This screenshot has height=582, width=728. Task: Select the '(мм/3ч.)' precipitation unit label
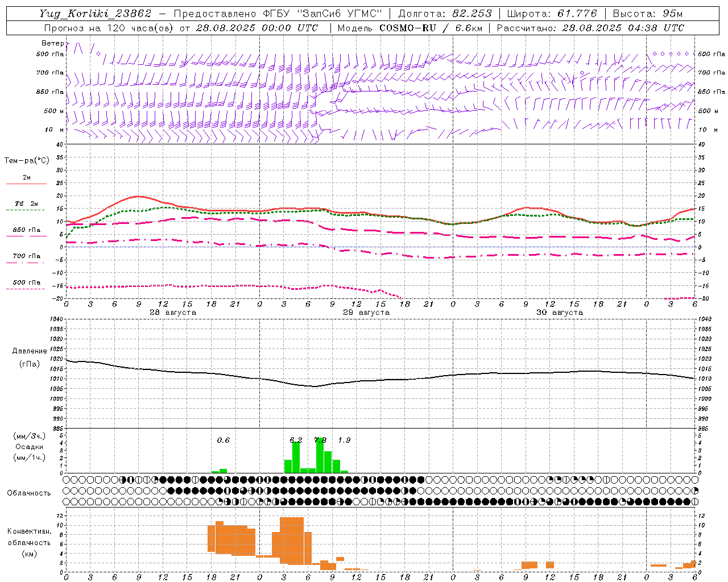(30, 436)
